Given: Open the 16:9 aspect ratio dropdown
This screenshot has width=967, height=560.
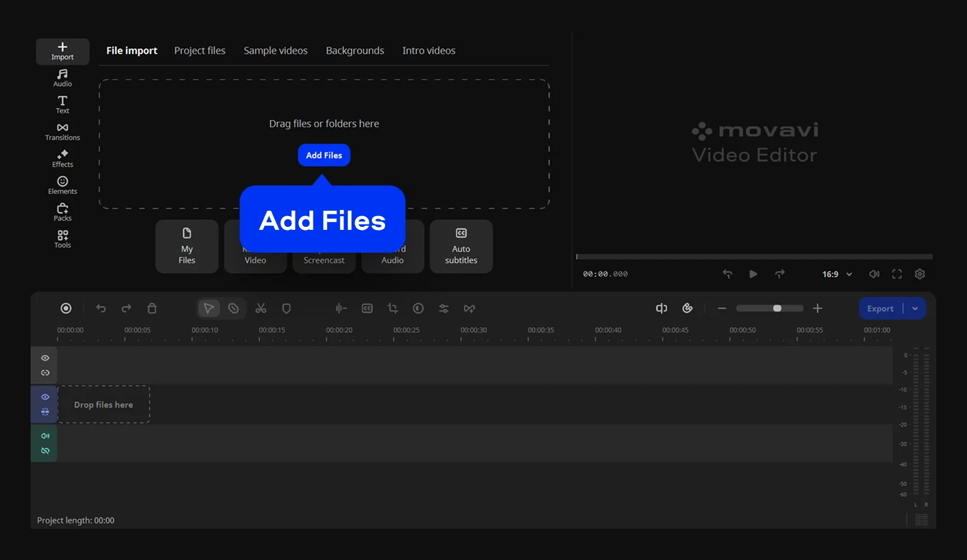Looking at the screenshot, I should (835, 274).
